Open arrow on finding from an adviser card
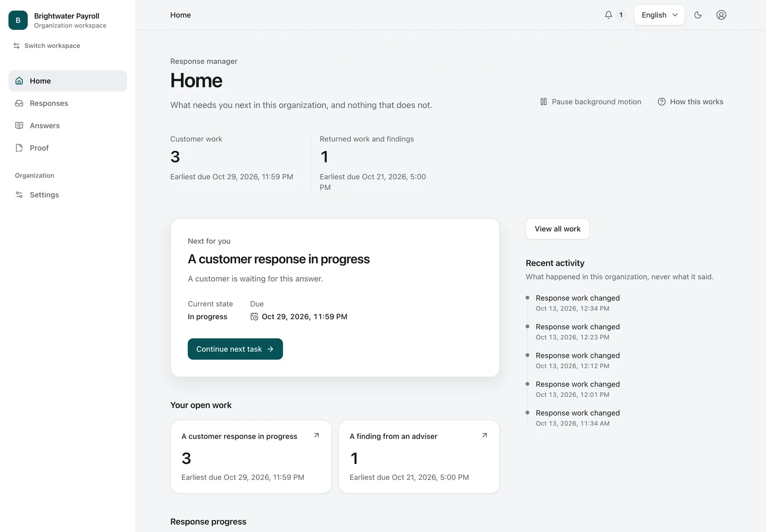766x532 pixels. coord(485,435)
